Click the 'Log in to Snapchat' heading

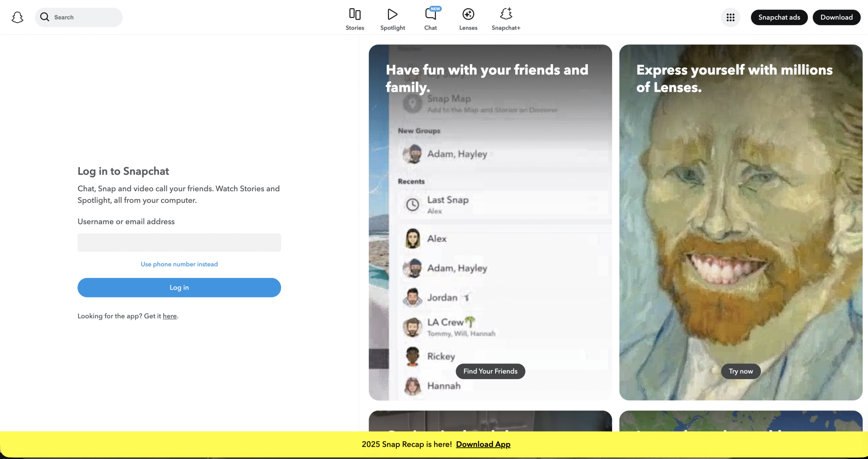click(123, 171)
